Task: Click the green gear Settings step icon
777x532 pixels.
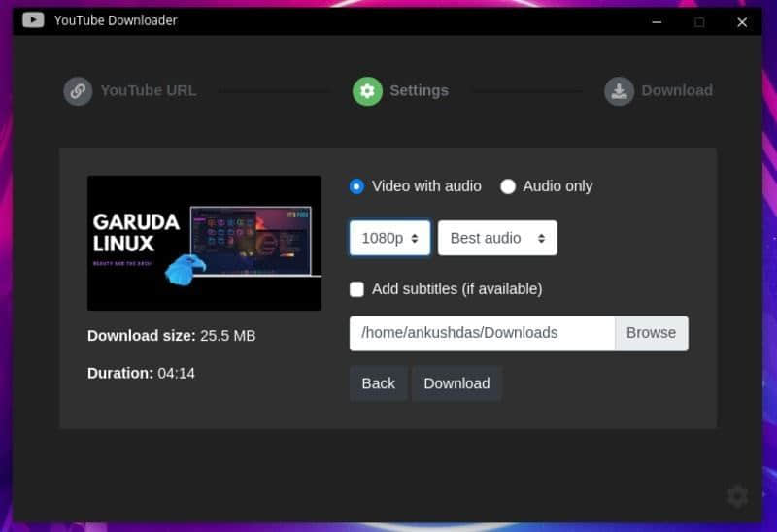Action: click(367, 91)
